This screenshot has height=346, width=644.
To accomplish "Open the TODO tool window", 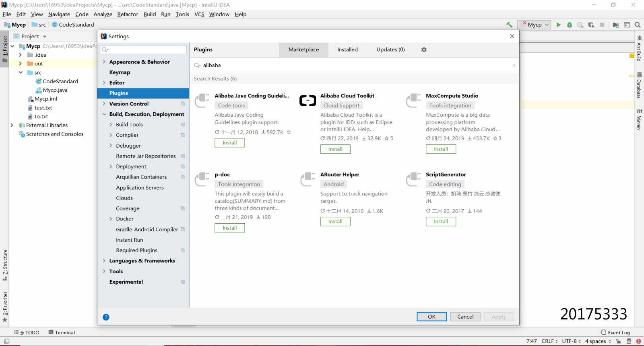I will pos(27,332).
